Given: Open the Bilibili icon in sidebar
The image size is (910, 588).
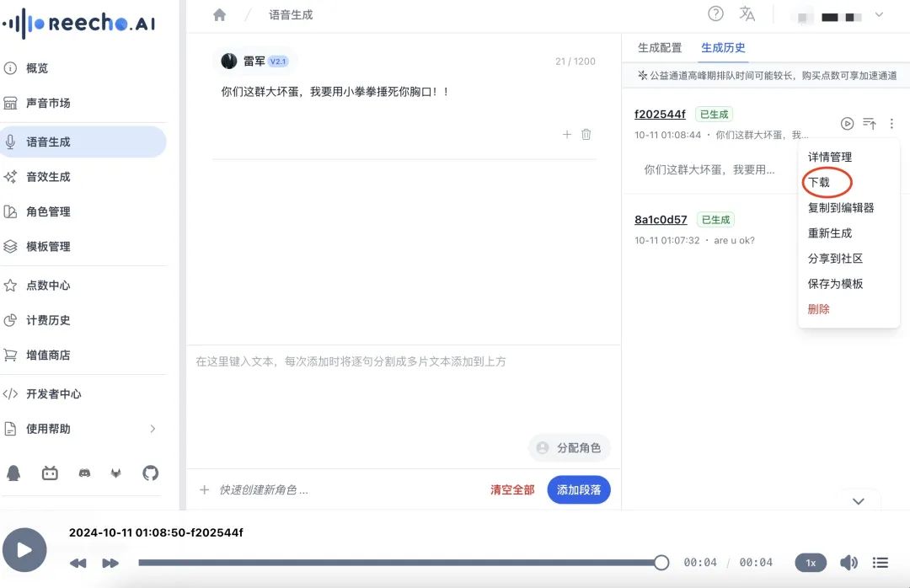Looking at the screenshot, I should pos(50,473).
